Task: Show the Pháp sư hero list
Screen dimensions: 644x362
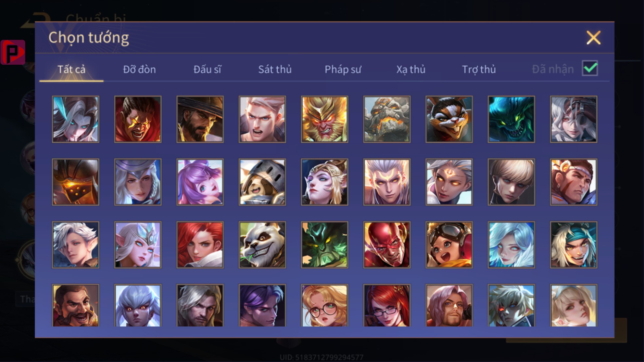Action: click(x=343, y=69)
